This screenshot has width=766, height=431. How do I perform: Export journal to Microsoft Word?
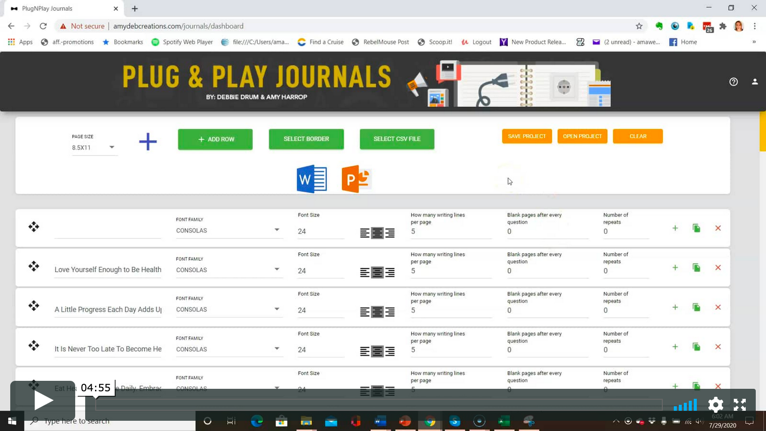[312, 179]
